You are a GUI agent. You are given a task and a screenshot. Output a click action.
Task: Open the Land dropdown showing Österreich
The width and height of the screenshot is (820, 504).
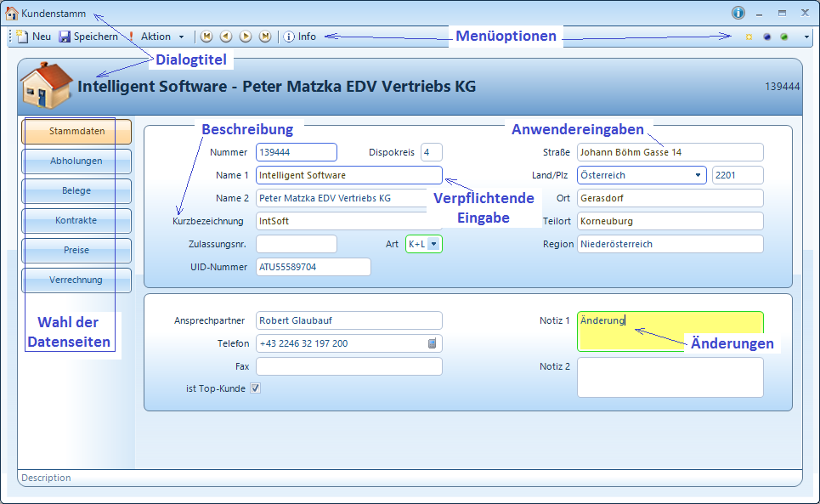[x=698, y=175]
